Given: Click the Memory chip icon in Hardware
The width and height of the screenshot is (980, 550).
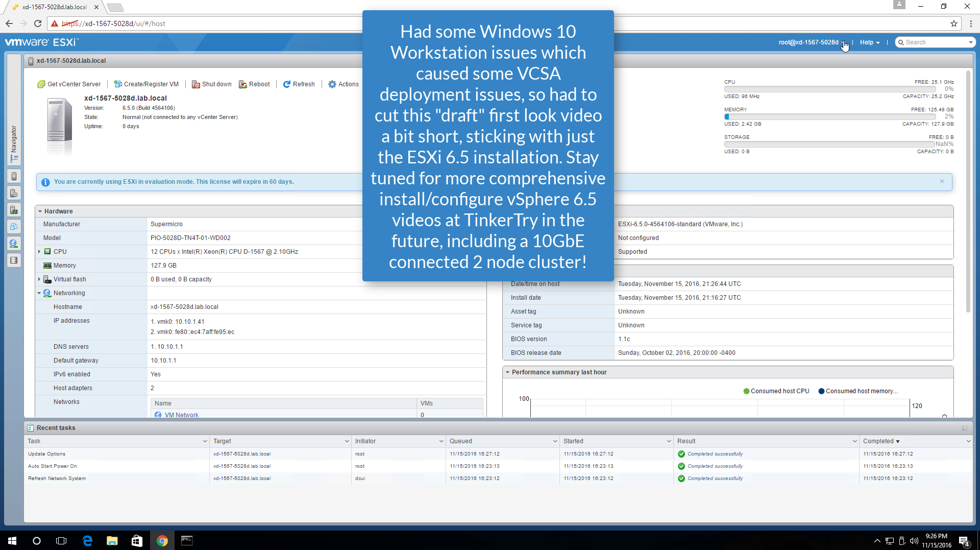Looking at the screenshot, I should [x=47, y=266].
